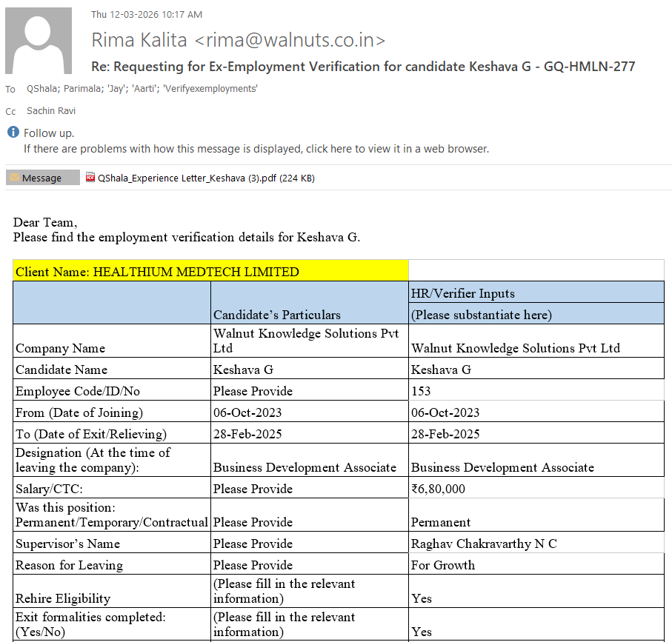This screenshot has height=642, width=672.
Task: Click the sender's profile avatar picture
Action: 39,41
